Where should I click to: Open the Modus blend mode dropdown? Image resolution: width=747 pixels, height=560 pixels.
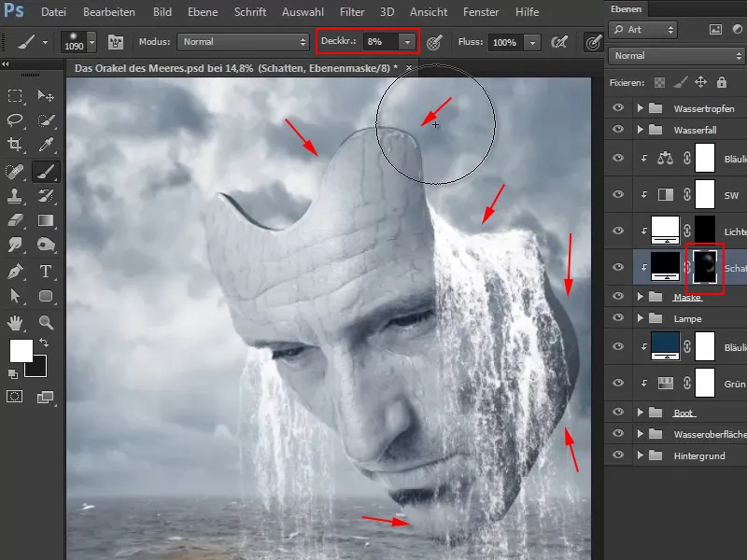point(244,42)
